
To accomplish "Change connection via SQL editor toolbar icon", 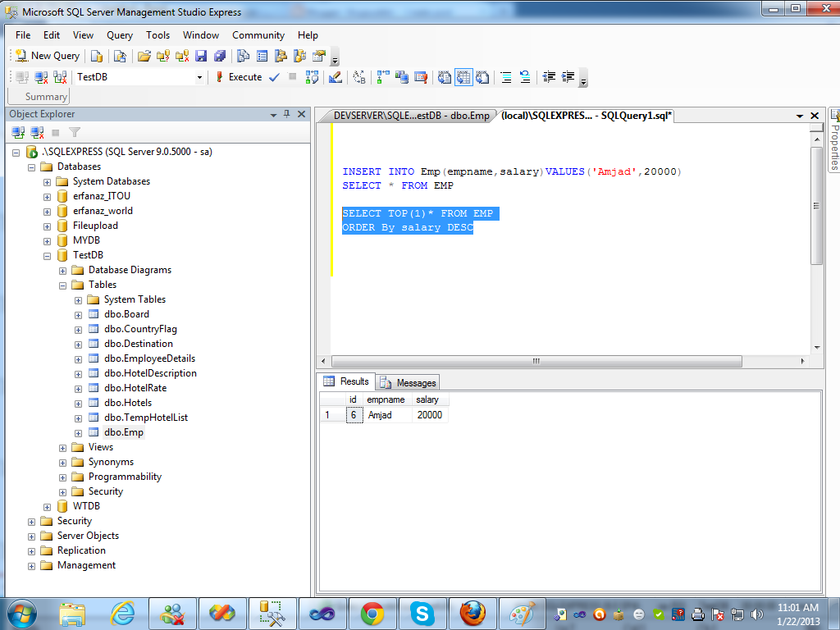I will [60, 77].
